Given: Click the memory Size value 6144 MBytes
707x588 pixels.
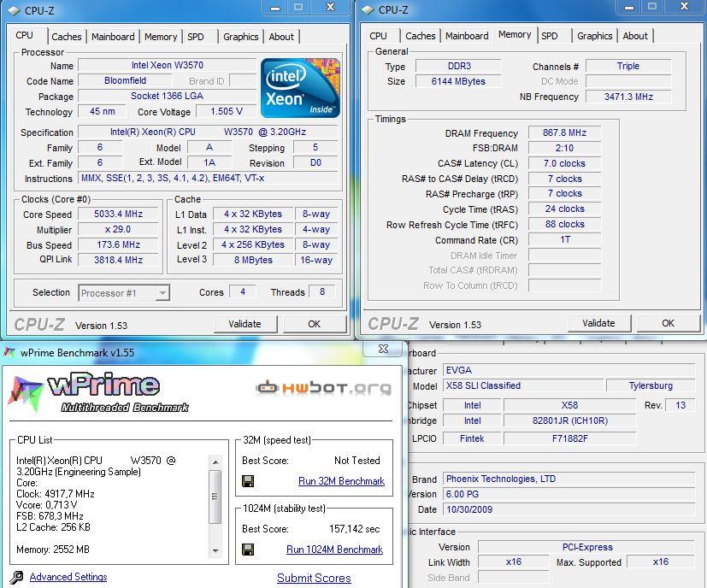Looking at the screenshot, I should (458, 81).
